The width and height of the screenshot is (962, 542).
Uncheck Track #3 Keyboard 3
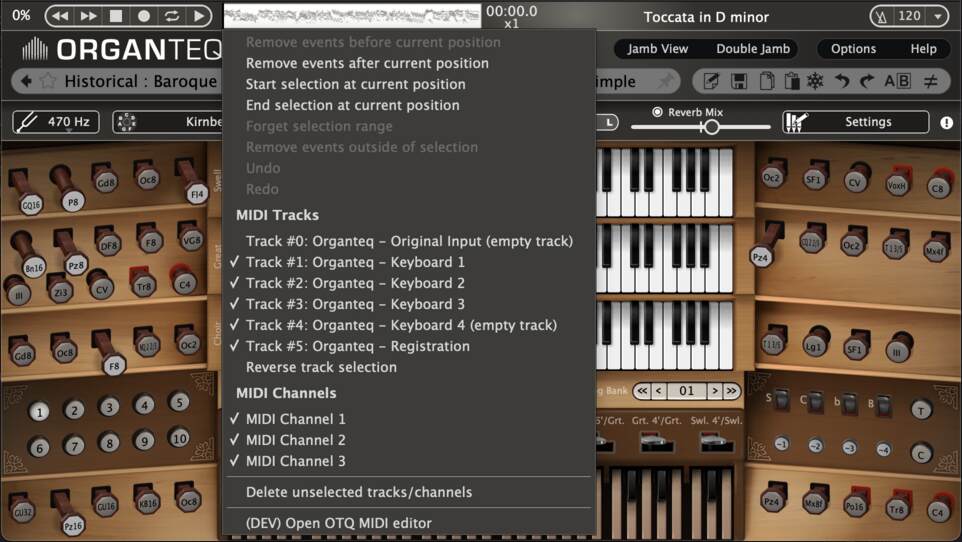(409, 304)
